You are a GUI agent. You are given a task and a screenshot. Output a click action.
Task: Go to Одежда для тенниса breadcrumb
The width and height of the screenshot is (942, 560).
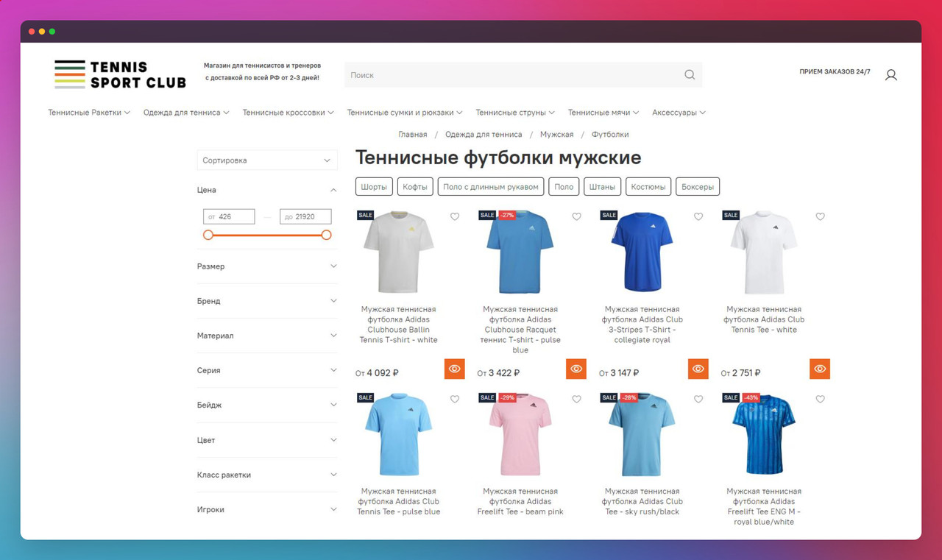[484, 135]
